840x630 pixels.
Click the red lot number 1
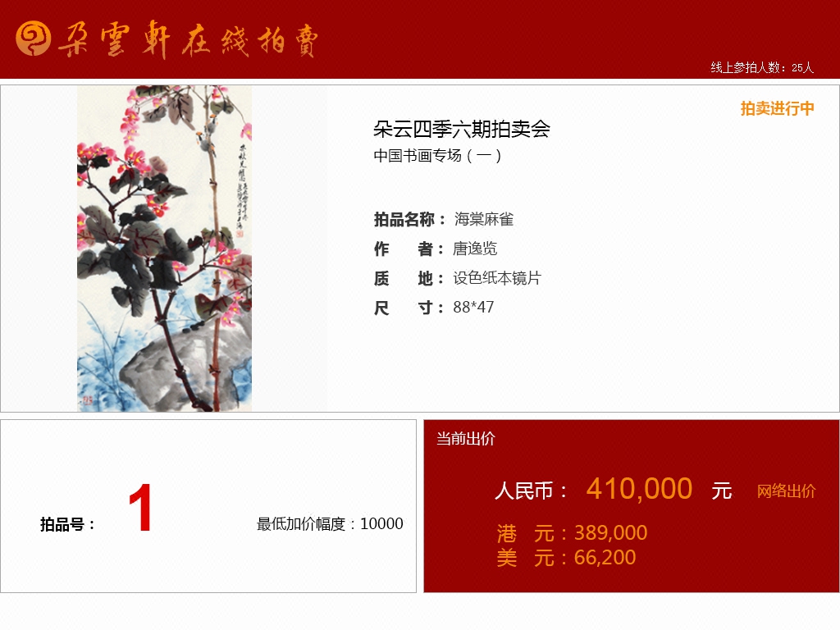pyautogui.click(x=140, y=507)
